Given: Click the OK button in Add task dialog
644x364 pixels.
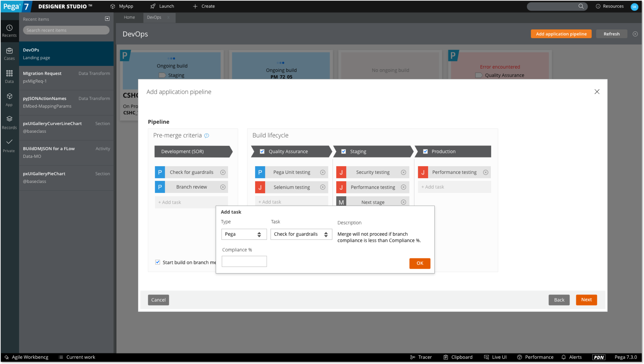Looking at the screenshot, I should (x=420, y=263).
